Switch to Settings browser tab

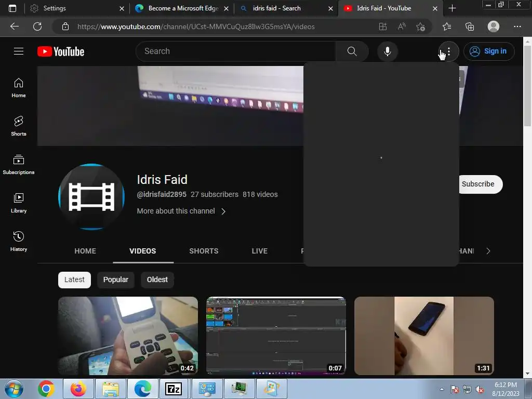77,8
